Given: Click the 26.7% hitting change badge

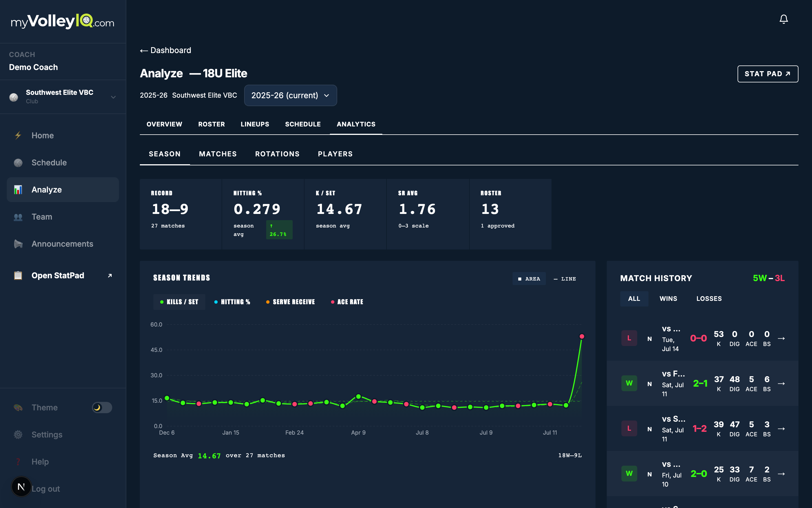Looking at the screenshot, I should 279,230.
